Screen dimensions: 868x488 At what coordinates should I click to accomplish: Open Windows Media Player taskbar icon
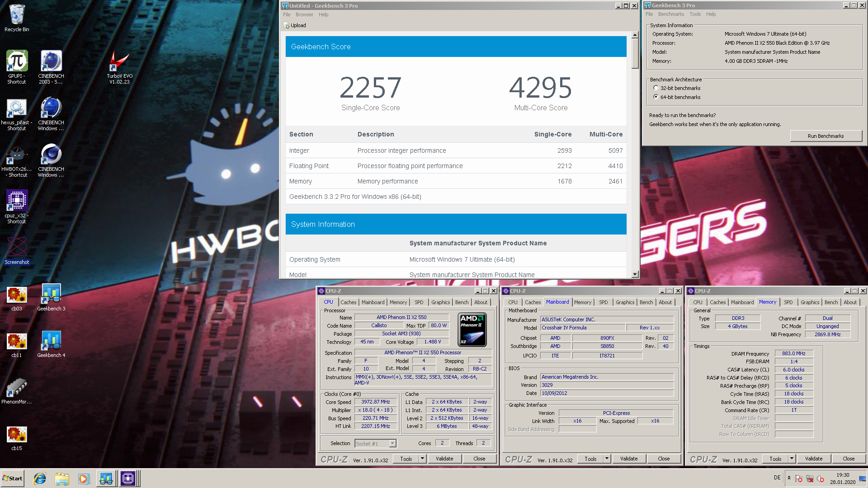click(x=84, y=479)
